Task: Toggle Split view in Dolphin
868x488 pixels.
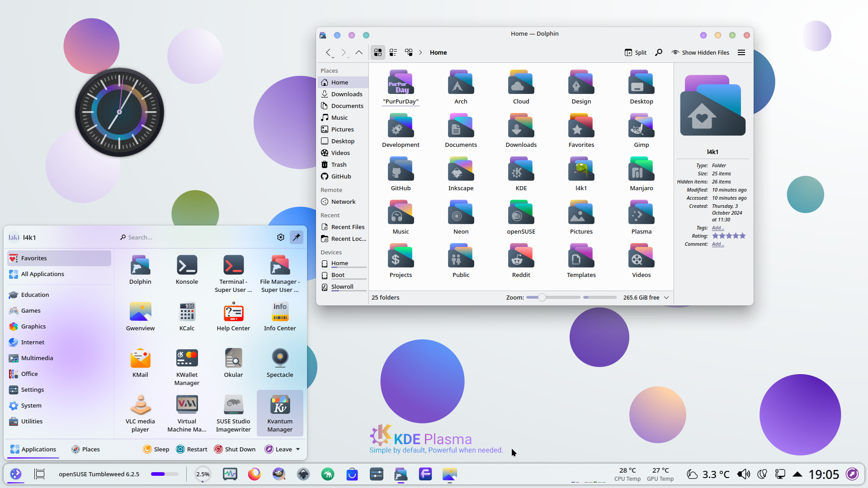Action: [x=636, y=52]
